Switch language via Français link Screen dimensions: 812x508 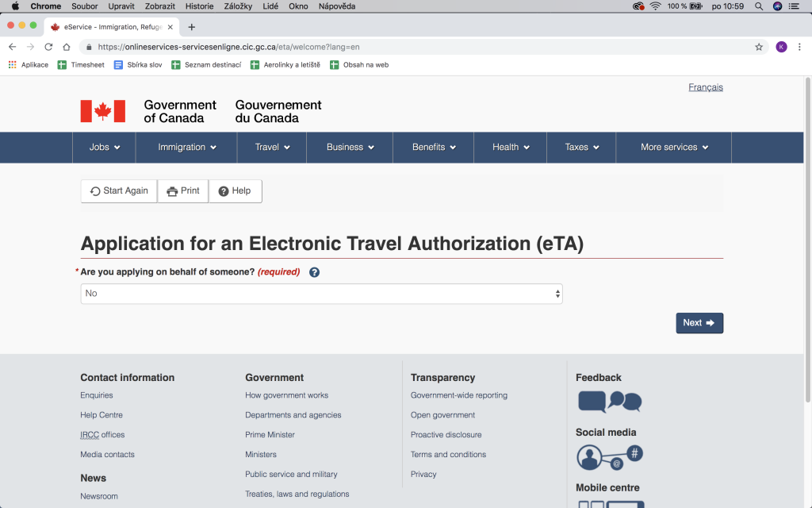click(705, 87)
